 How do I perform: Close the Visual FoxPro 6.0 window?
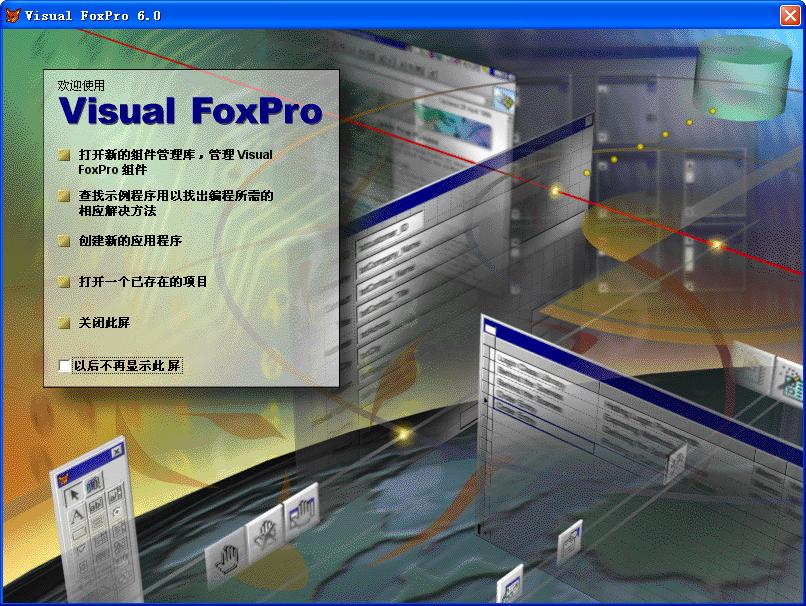click(790, 15)
